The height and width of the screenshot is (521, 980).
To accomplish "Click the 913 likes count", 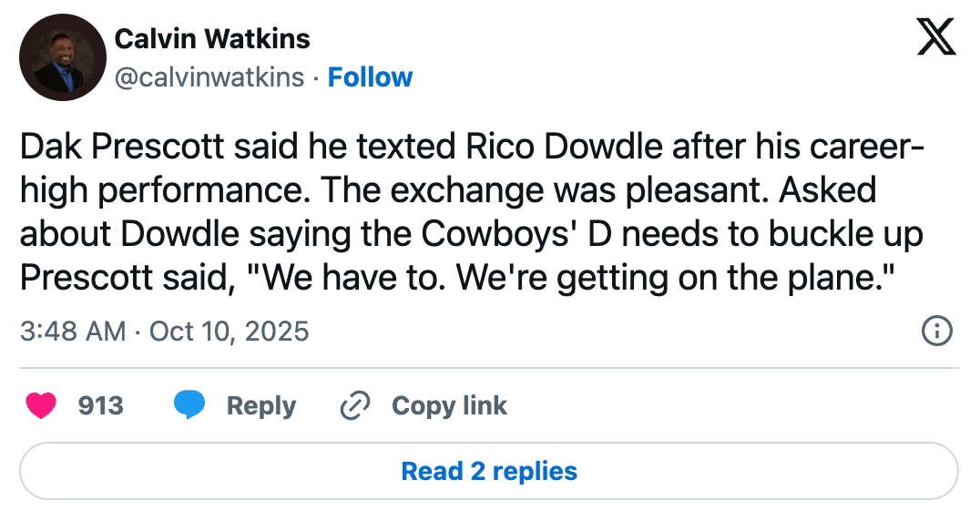I will 100,406.
